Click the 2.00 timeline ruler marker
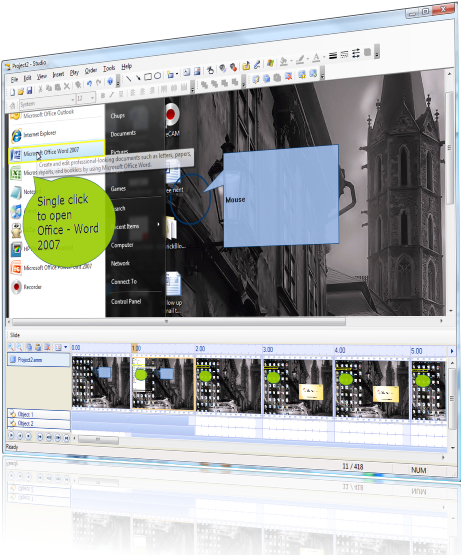Viewport: 464px width, 555px height. 200,349
